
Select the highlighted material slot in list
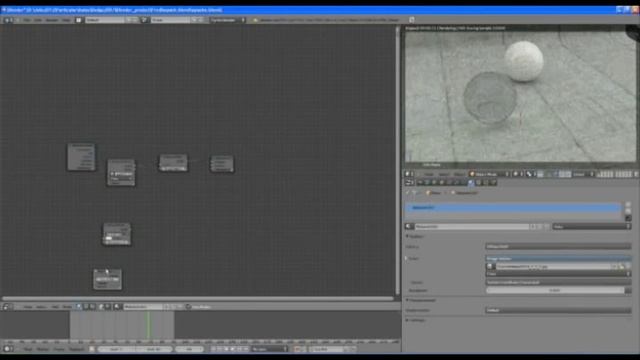point(513,208)
